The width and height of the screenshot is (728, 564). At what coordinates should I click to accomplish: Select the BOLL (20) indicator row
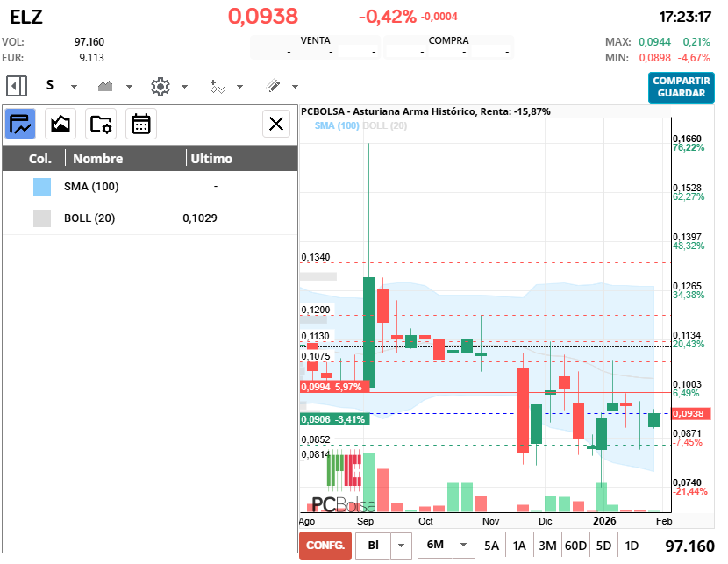149,218
